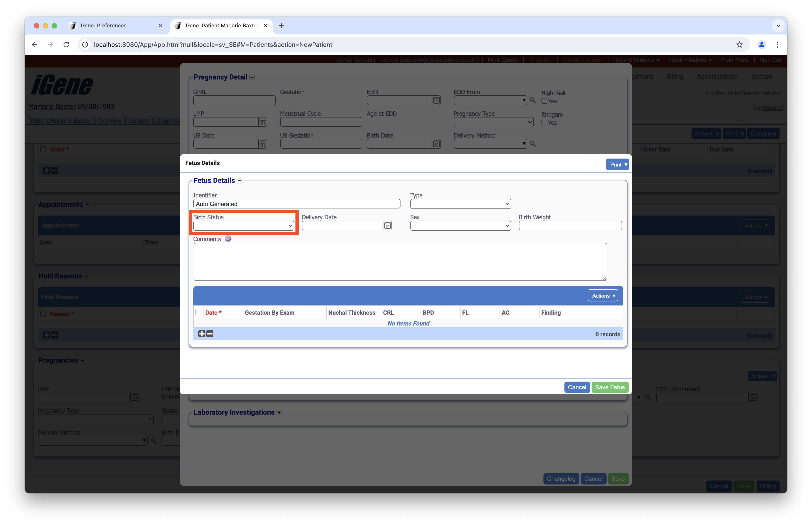The image size is (812, 526).
Task: Open the Actions menu in the fetus table header
Action: [603, 296]
